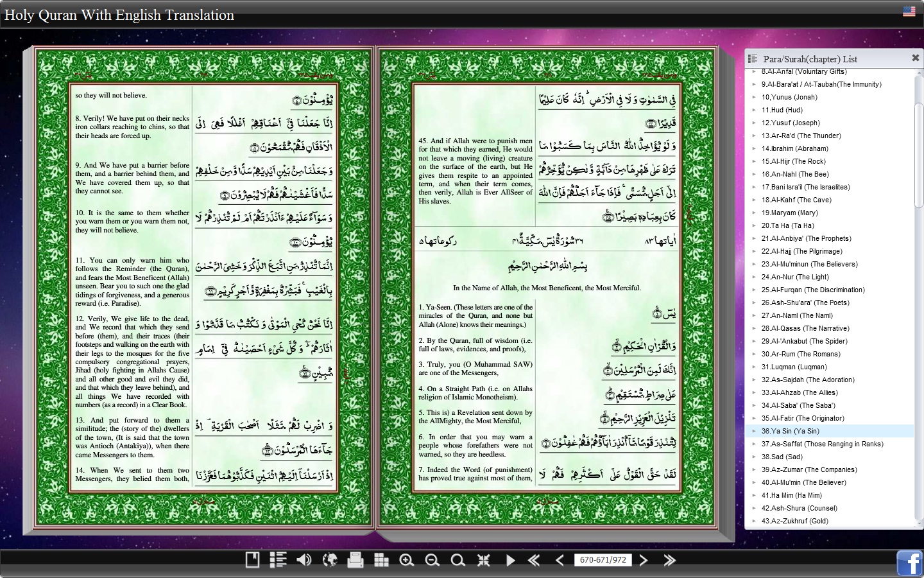Zoom out with the magnifier minus icon
This screenshot has height=578, width=924.
(x=432, y=560)
